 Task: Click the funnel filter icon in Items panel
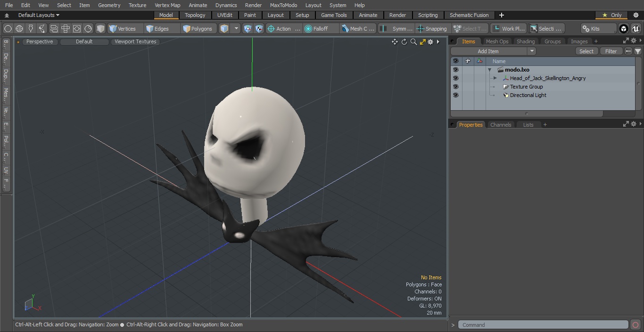[x=638, y=51]
